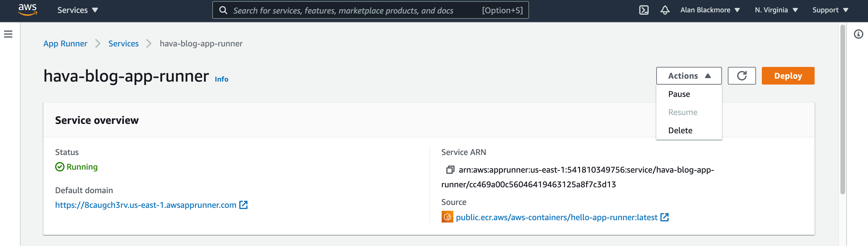Click the orange Deploy button
Screen dimensions: 868x246
(x=788, y=75)
